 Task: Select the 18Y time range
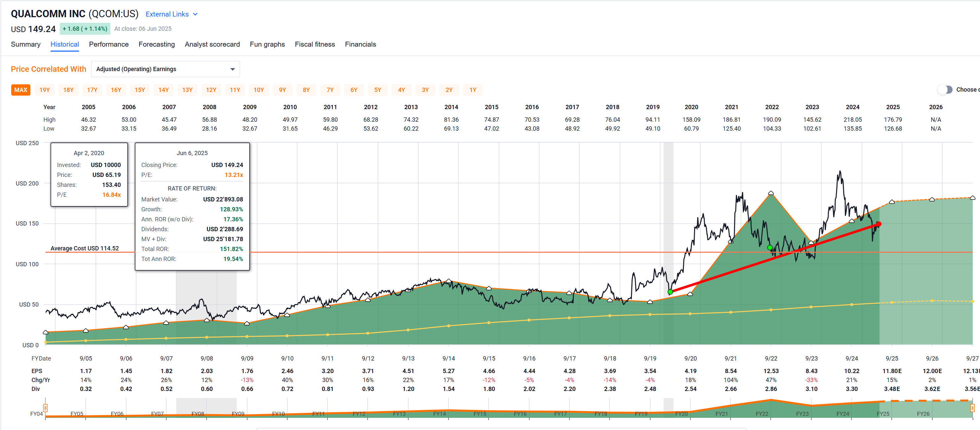point(68,90)
